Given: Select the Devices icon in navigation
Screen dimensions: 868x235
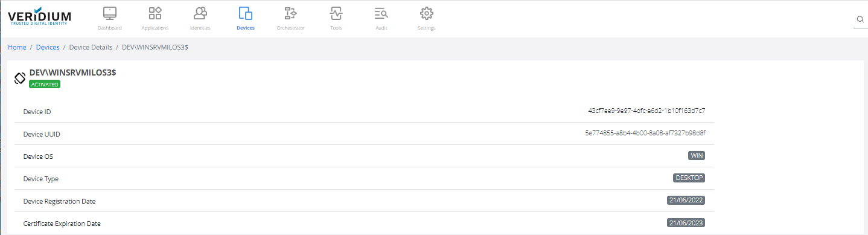Looking at the screenshot, I should point(246,13).
